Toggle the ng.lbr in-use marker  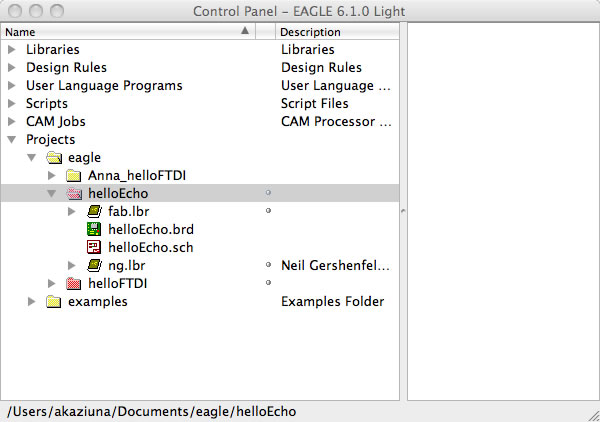pos(268,264)
